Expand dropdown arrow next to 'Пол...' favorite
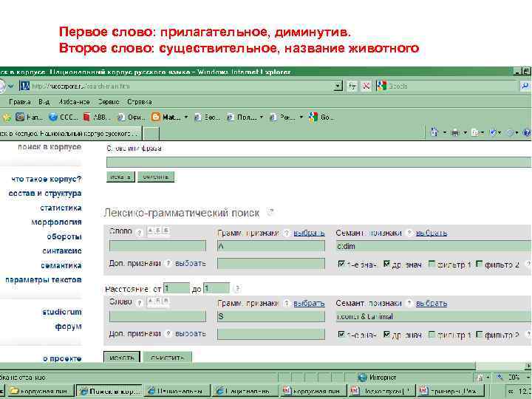The image size is (532, 399). pyautogui.click(x=262, y=117)
